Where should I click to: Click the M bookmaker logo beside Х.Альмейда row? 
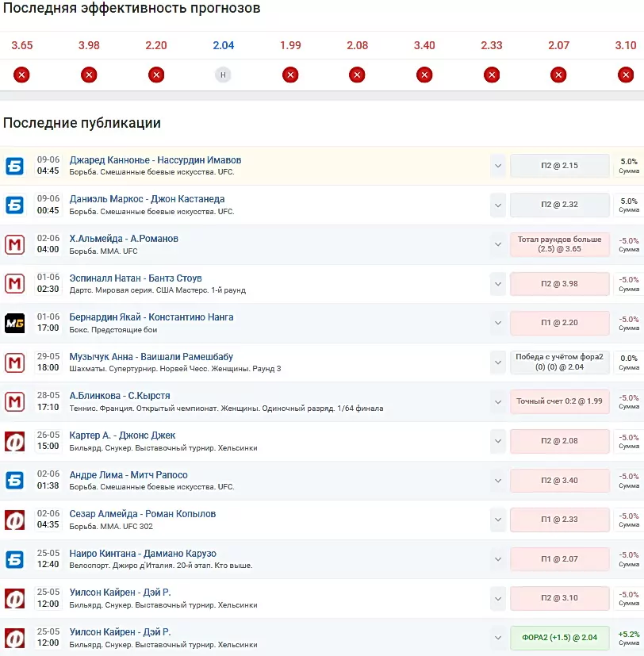click(14, 244)
